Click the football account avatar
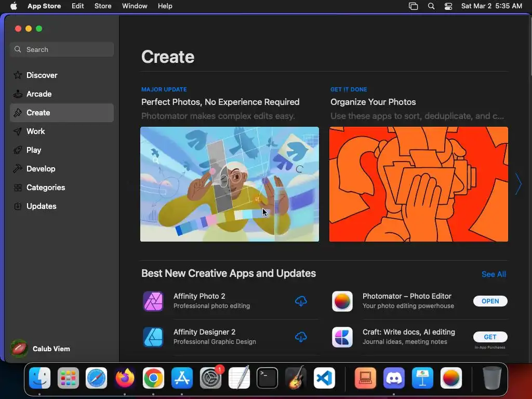The height and width of the screenshot is (399, 532). 19,349
